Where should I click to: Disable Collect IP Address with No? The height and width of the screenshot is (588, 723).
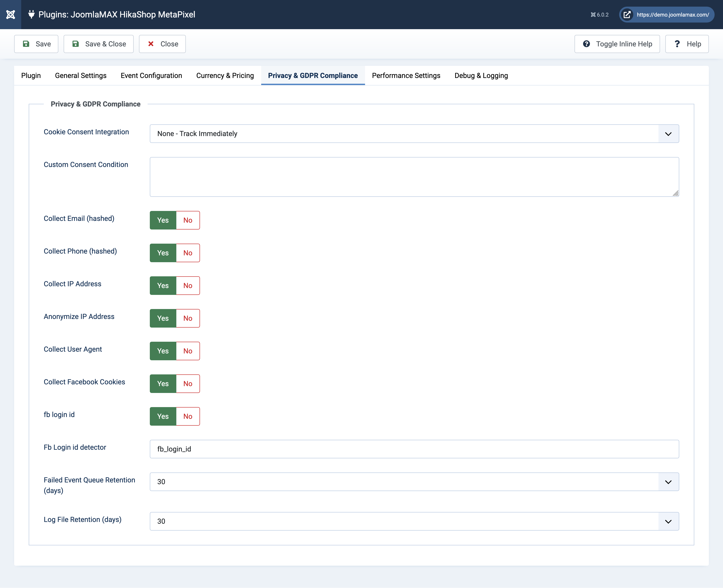[x=188, y=286]
